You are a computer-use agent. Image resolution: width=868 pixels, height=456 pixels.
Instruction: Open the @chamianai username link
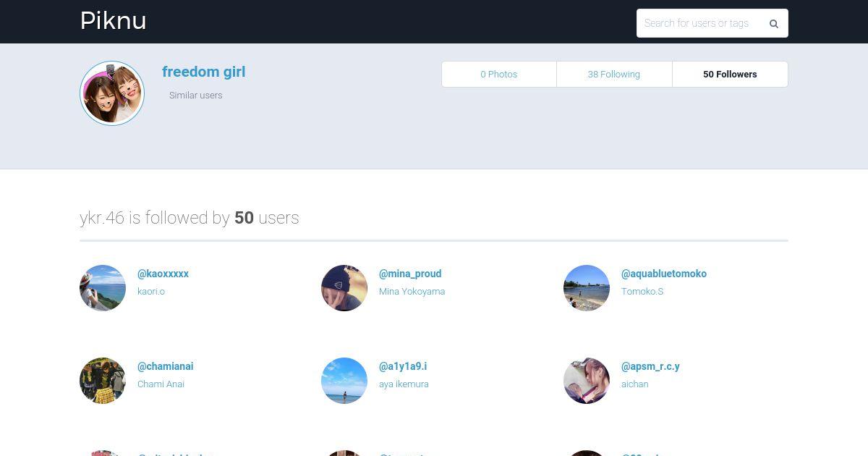[x=166, y=366]
